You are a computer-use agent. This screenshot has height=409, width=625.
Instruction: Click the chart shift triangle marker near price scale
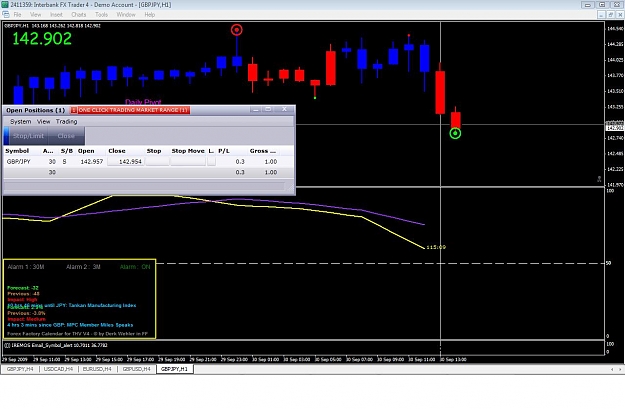point(599,179)
